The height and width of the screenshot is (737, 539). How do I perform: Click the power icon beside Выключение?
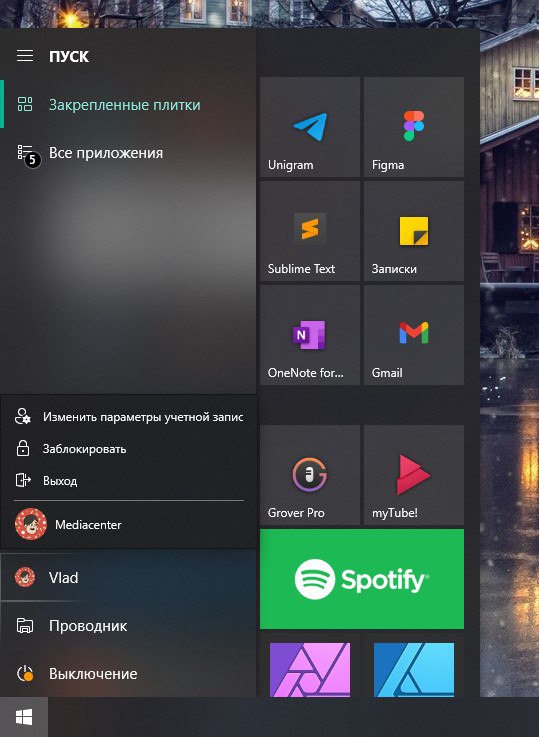(x=25, y=674)
